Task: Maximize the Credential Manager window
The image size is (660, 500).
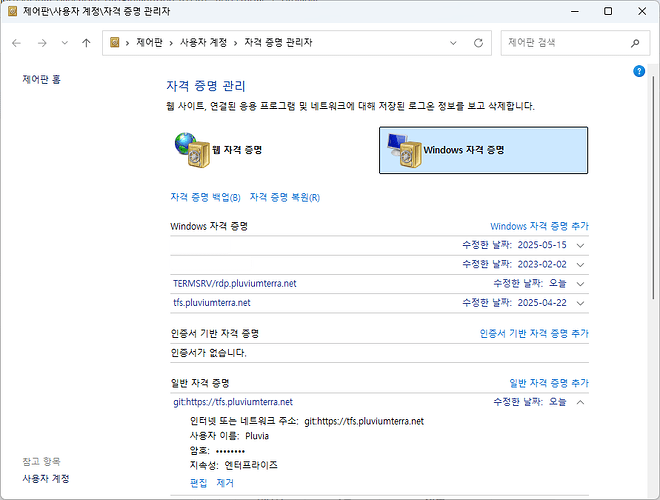Action: (608, 11)
